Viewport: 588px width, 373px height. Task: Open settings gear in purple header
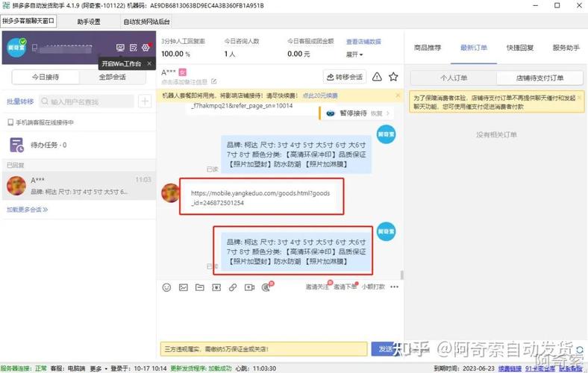(x=146, y=48)
